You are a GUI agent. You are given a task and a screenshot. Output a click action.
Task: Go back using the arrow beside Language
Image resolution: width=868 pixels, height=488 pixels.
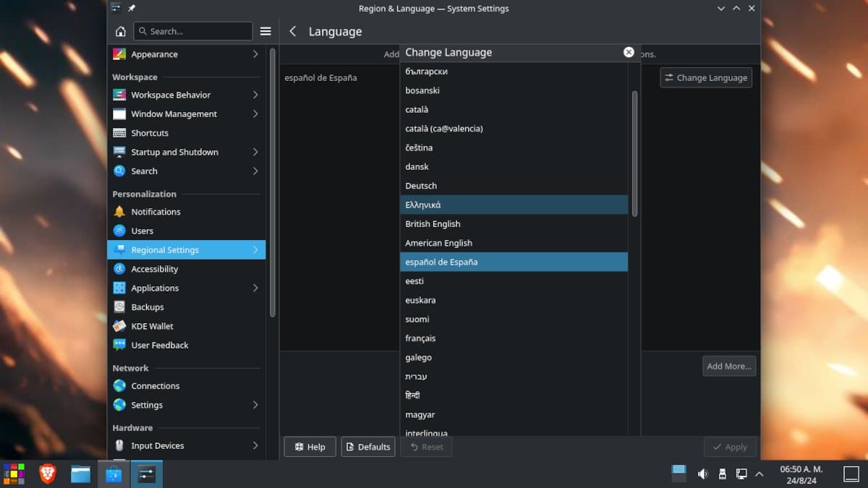(293, 31)
